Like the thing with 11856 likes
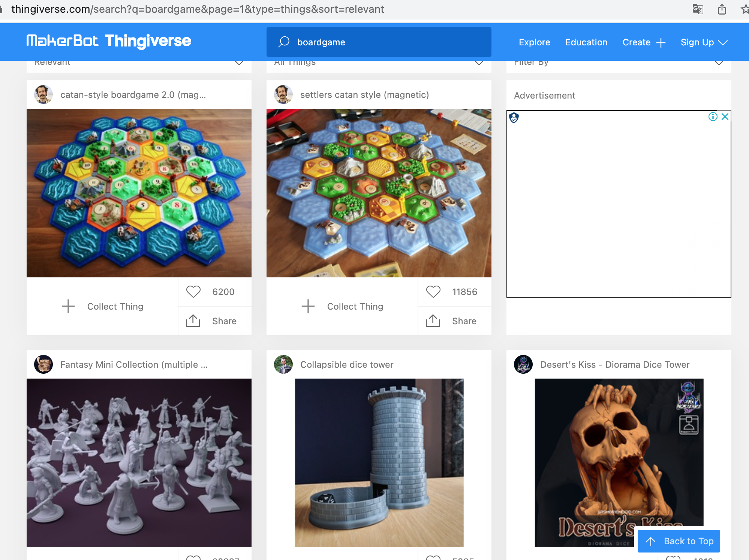The width and height of the screenshot is (749, 560). [433, 292]
